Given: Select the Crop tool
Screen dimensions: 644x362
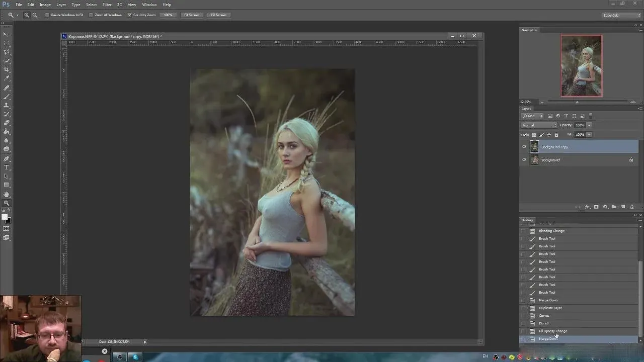Looking at the screenshot, I should [x=7, y=69].
